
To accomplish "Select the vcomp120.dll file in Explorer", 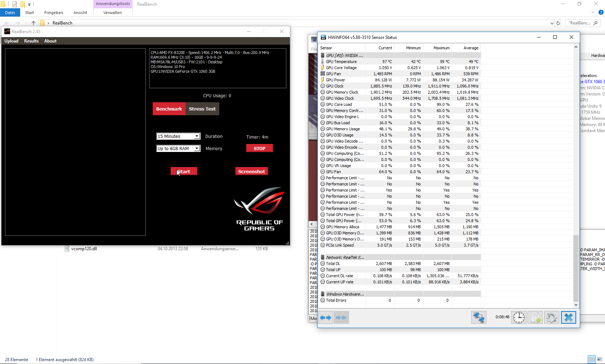I will (x=84, y=249).
